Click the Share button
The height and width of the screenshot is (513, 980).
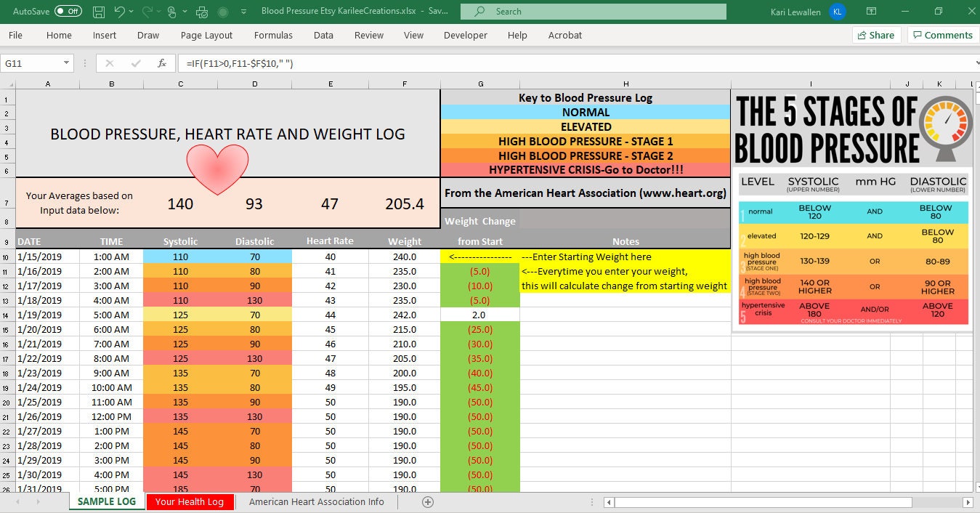coord(876,35)
